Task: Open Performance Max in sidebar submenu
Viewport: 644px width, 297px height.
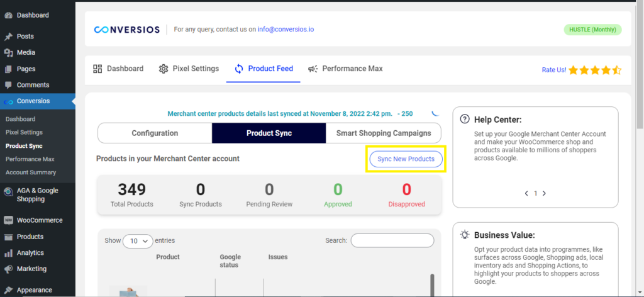Action: [x=30, y=159]
